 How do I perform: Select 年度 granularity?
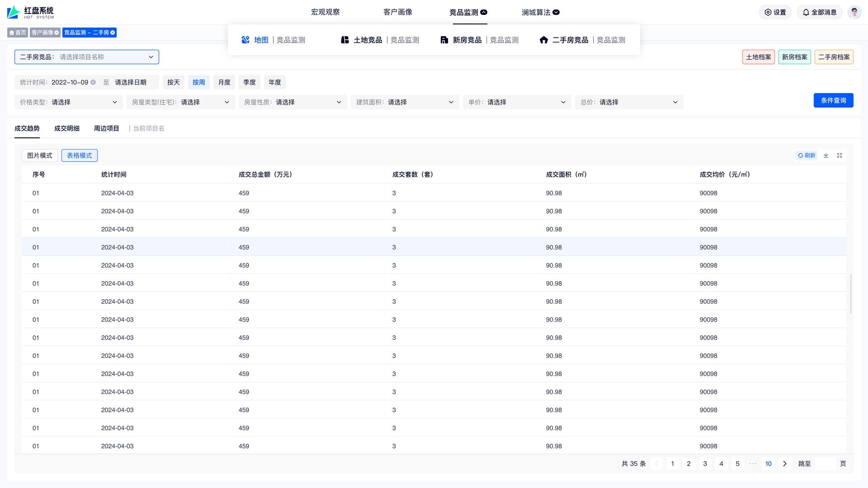tap(275, 82)
